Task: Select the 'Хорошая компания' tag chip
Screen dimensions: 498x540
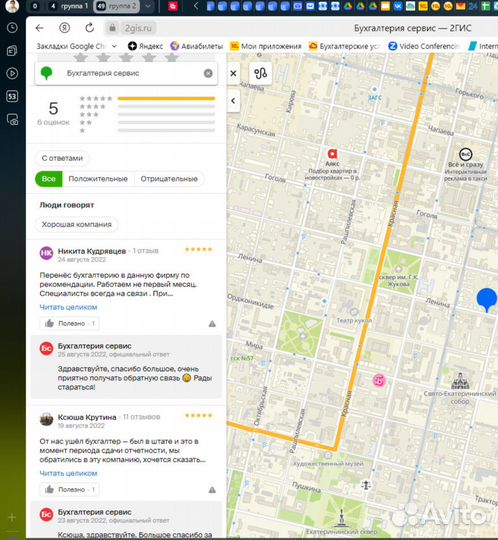Action: 76,224
